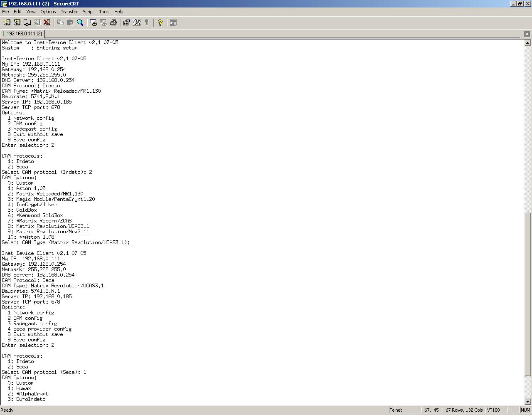This screenshot has width=532, height=415.
Task: Click the first 'My IP: 192.168.0.111' line
Action: (x=31, y=64)
